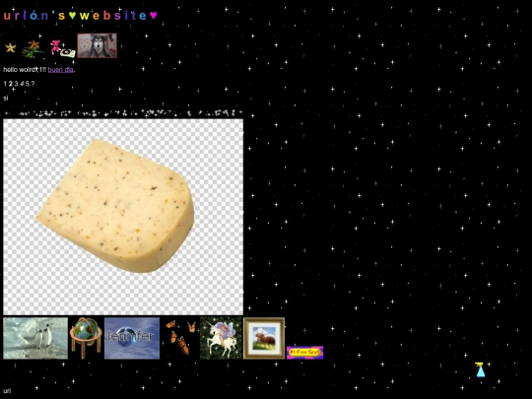This screenshot has height=399, width=532.
Task: Click the cyan spray bottle icon
Action: click(480, 369)
